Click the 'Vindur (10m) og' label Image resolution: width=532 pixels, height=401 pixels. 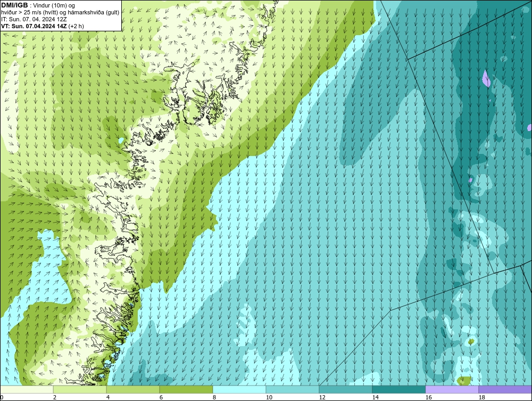54,5
